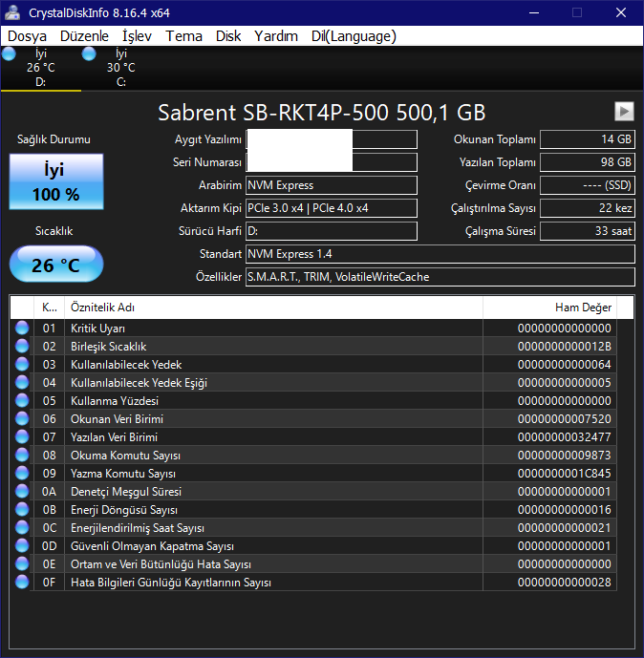Viewport: 644px width, 658px height.
Task: Click status orb beside Birleşik Sıcaklık
Action: tap(23, 347)
